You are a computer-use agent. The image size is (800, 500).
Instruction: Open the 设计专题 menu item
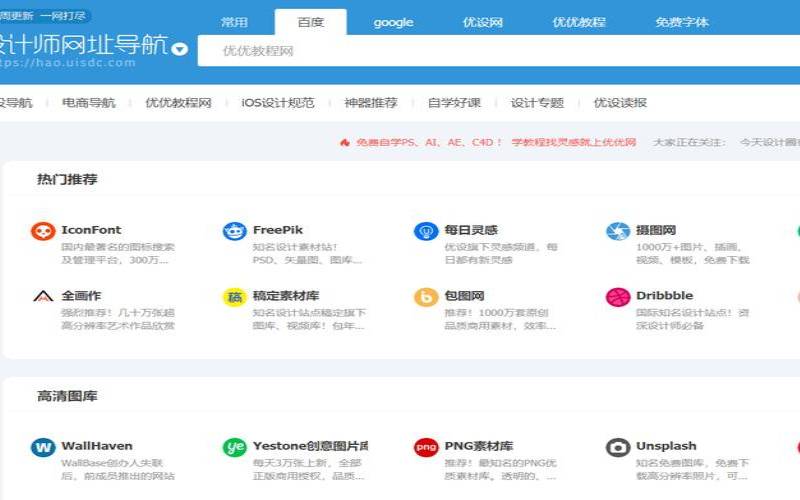pyautogui.click(x=537, y=103)
